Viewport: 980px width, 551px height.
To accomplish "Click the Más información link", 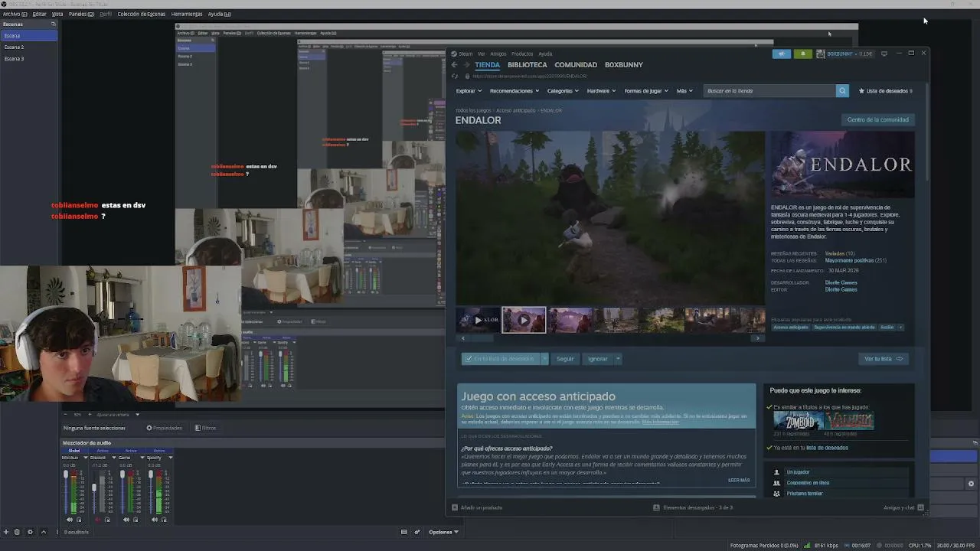I will tap(660, 422).
